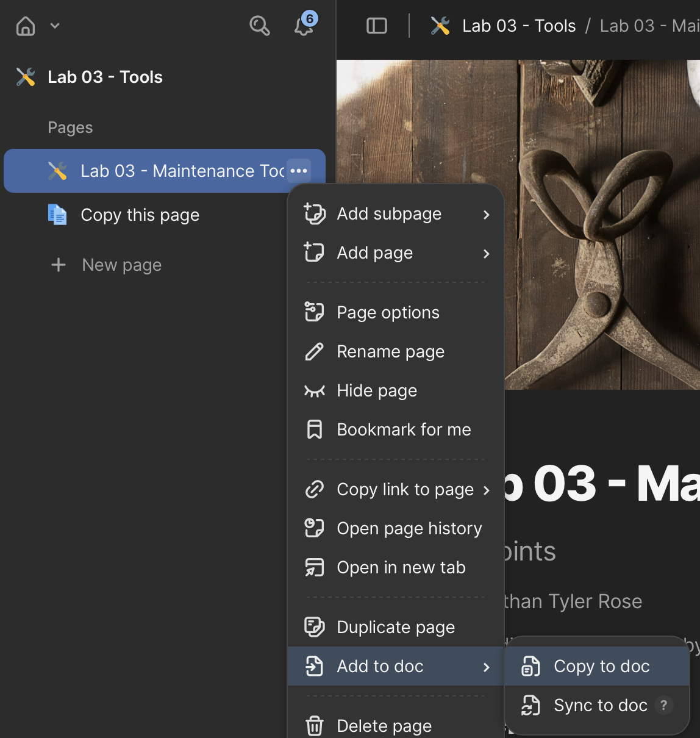Click the plus icon beside New page
700x738 pixels.
click(x=59, y=265)
